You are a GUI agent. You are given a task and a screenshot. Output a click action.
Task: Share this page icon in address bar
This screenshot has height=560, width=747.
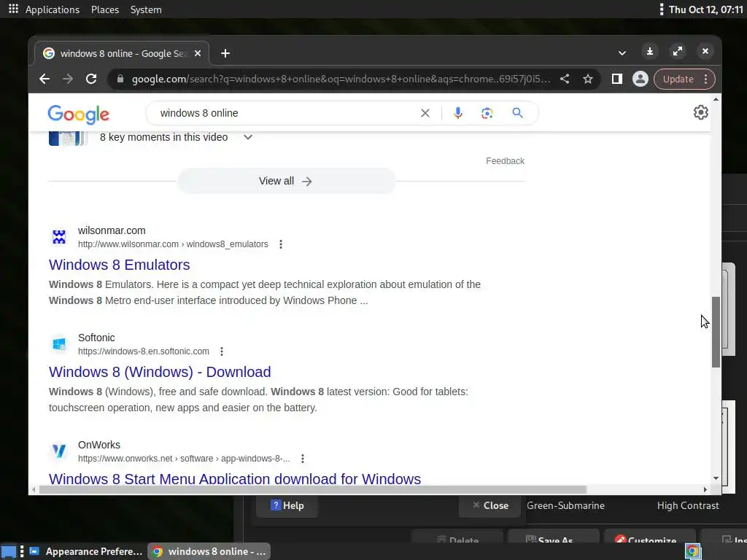[565, 79]
